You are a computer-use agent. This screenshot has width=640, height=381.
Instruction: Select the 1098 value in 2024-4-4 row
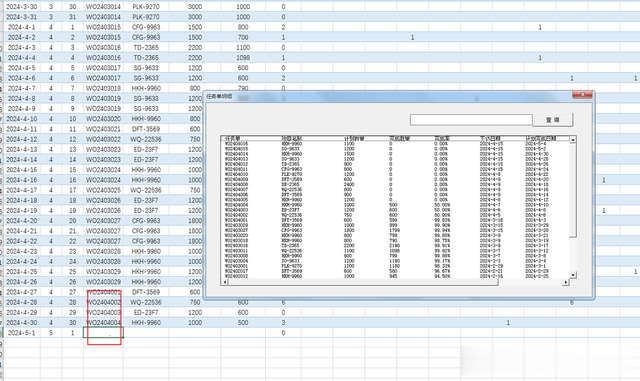click(243, 58)
